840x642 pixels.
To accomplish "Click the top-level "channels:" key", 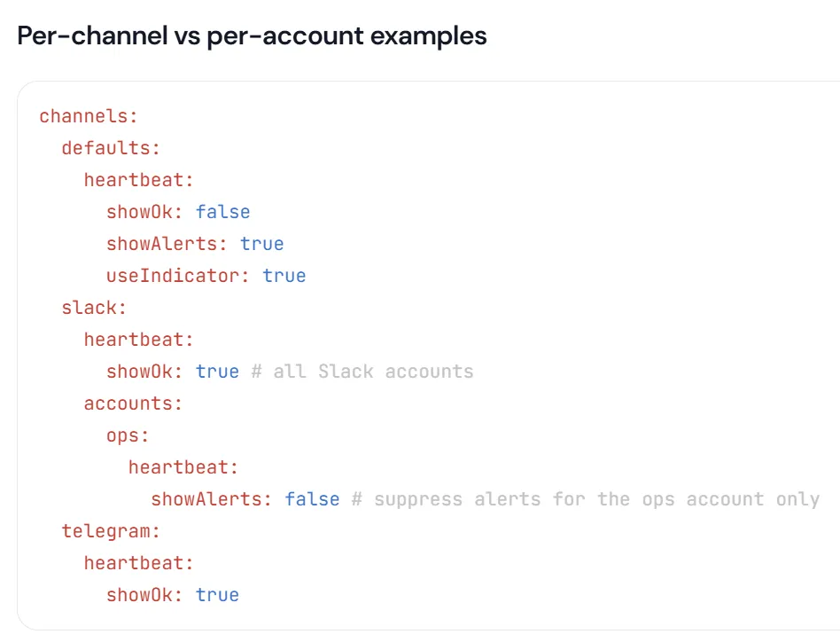I will pos(89,116).
